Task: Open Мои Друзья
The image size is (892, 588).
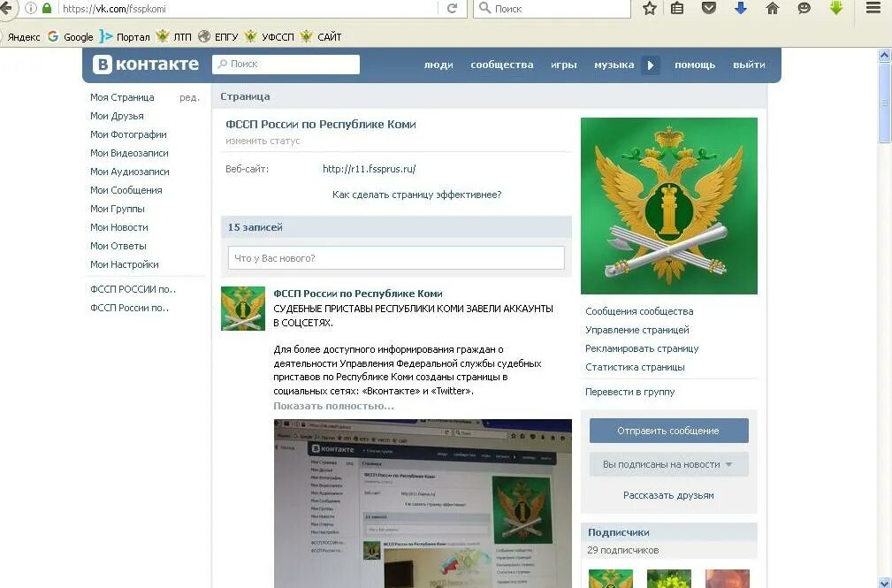Action: click(x=117, y=116)
